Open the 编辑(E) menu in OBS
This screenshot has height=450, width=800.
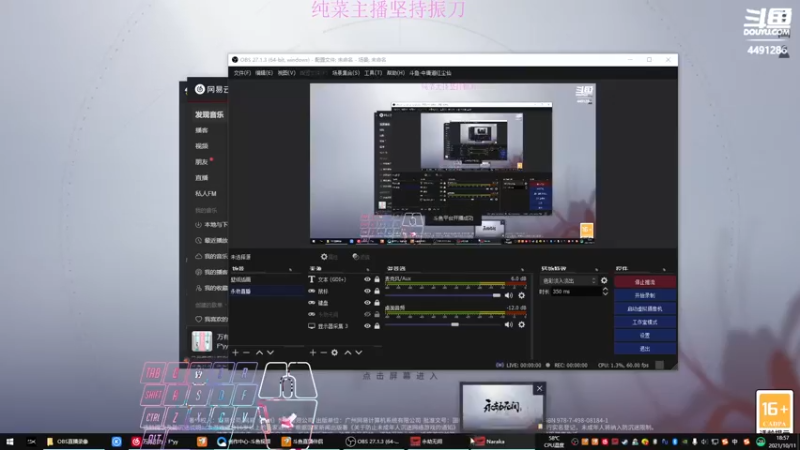pyautogui.click(x=264, y=73)
